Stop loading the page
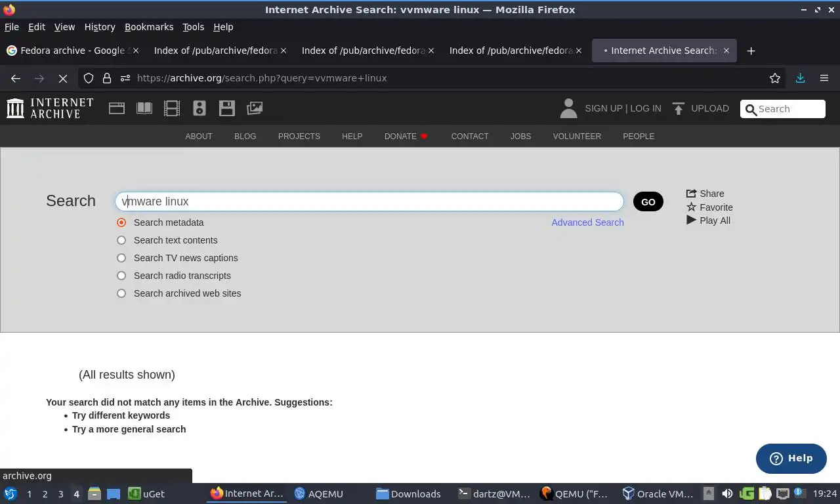The height and width of the screenshot is (504, 840). 63,78
